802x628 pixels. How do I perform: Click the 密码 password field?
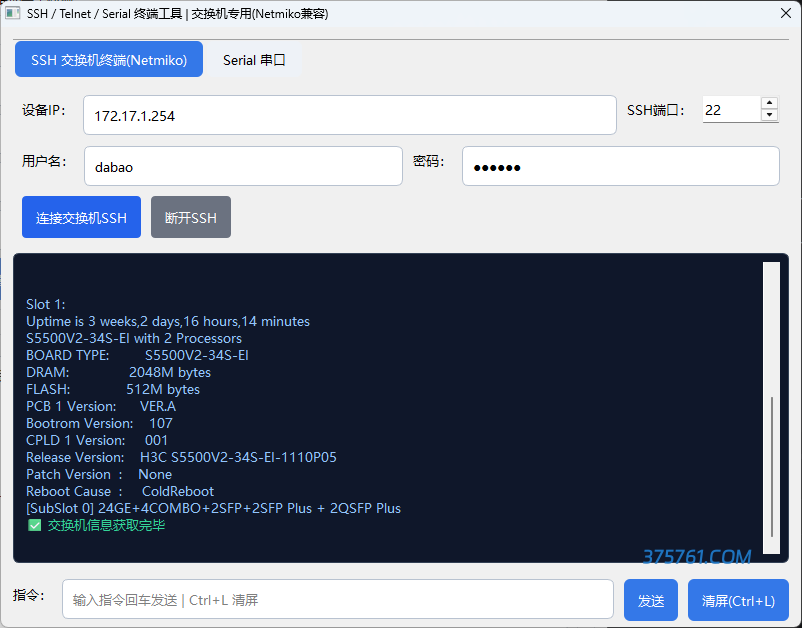pos(621,166)
